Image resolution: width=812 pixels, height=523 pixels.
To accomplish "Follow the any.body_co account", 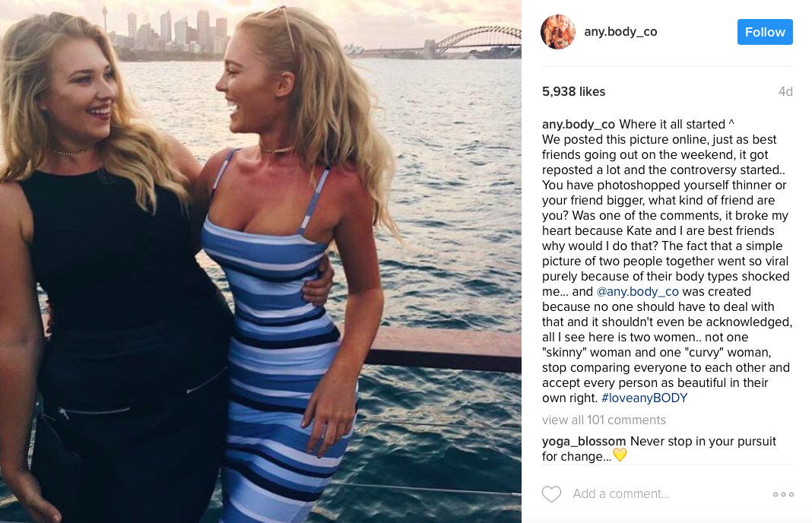I will tap(765, 32).
